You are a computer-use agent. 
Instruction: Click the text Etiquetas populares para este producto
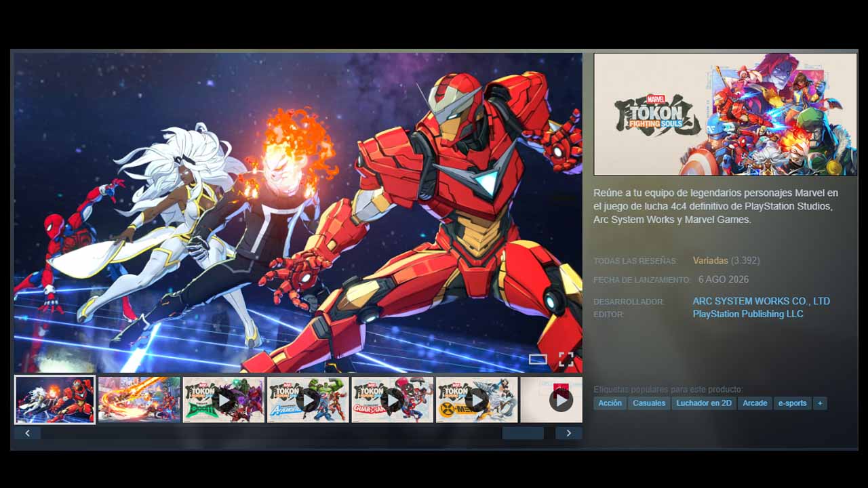pos(668,390)
